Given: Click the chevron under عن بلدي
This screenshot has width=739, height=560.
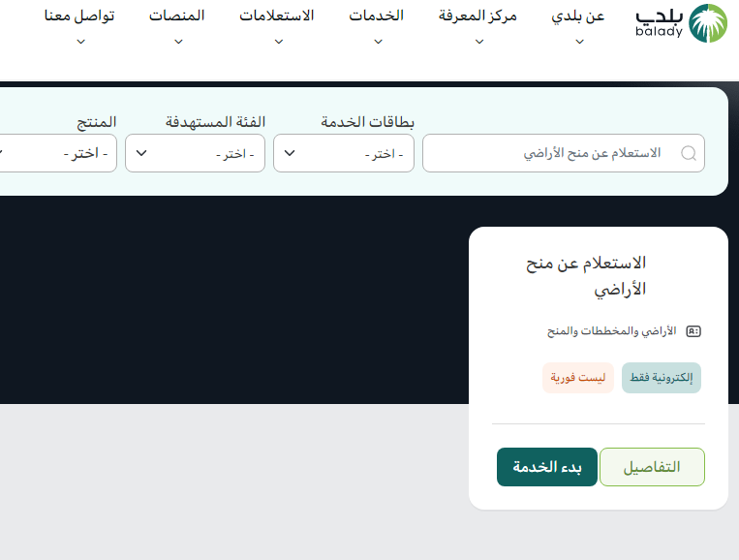Looking at the screenshot, I should click(x=579, y=42).
